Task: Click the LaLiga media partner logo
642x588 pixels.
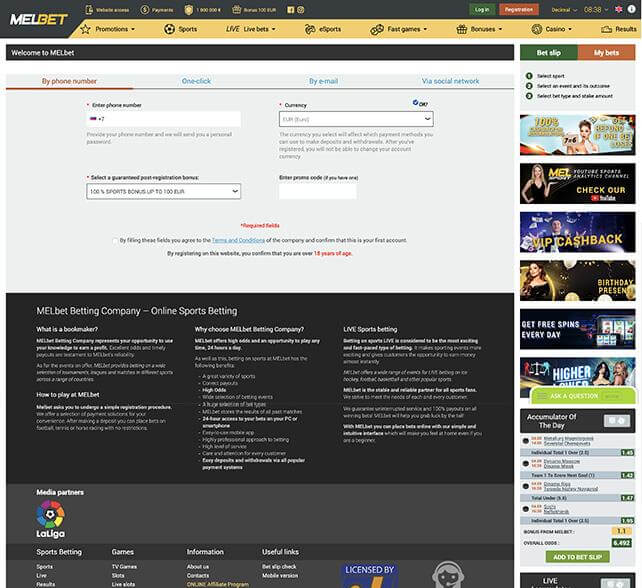Action: (50, 519)
